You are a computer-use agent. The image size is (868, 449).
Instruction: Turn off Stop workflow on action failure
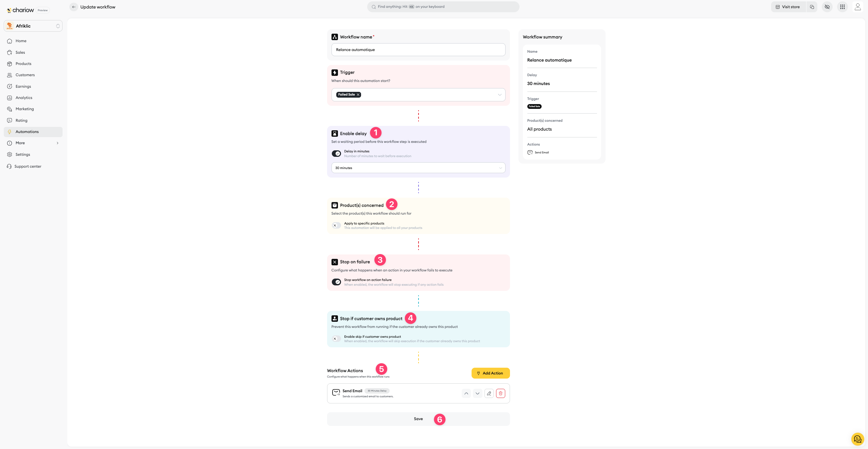pos(336,282)
